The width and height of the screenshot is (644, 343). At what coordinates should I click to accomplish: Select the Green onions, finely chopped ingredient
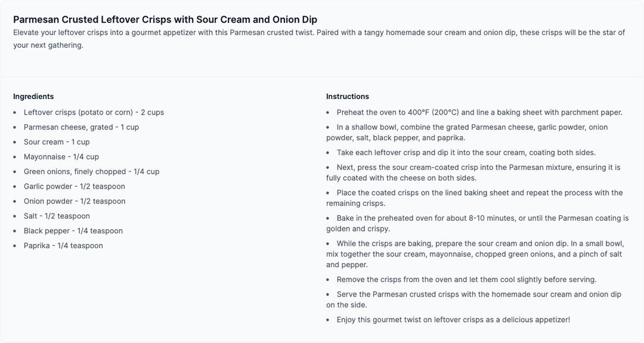[91, 172]
